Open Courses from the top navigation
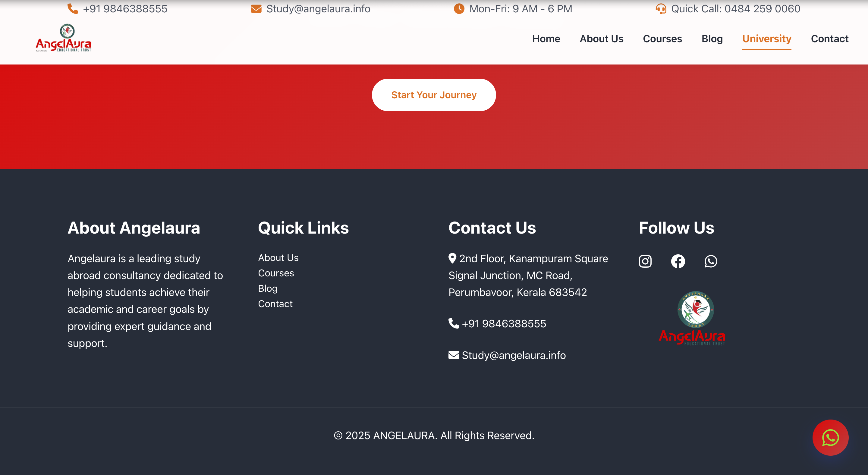 click(662, 39)
